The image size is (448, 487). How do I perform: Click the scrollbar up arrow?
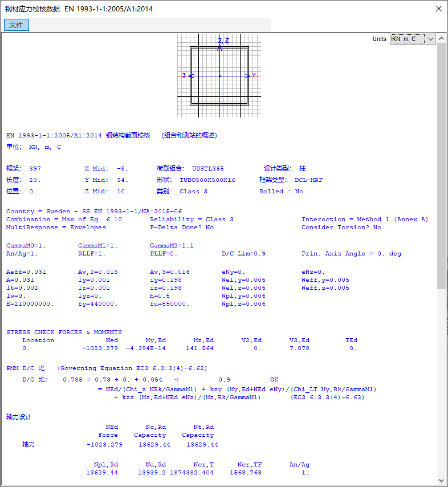point(441,38)
